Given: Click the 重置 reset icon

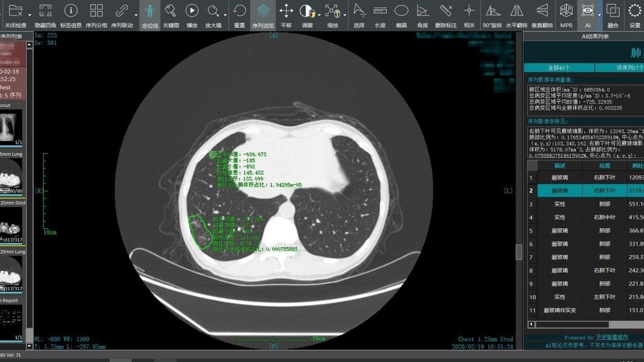Looking at the screenshot, I should point(240,10).
